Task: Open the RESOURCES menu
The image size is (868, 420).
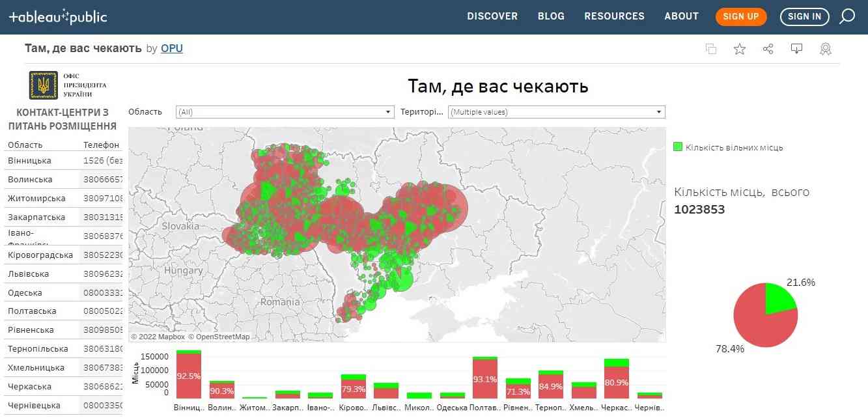Action: (x=614, y=17)
